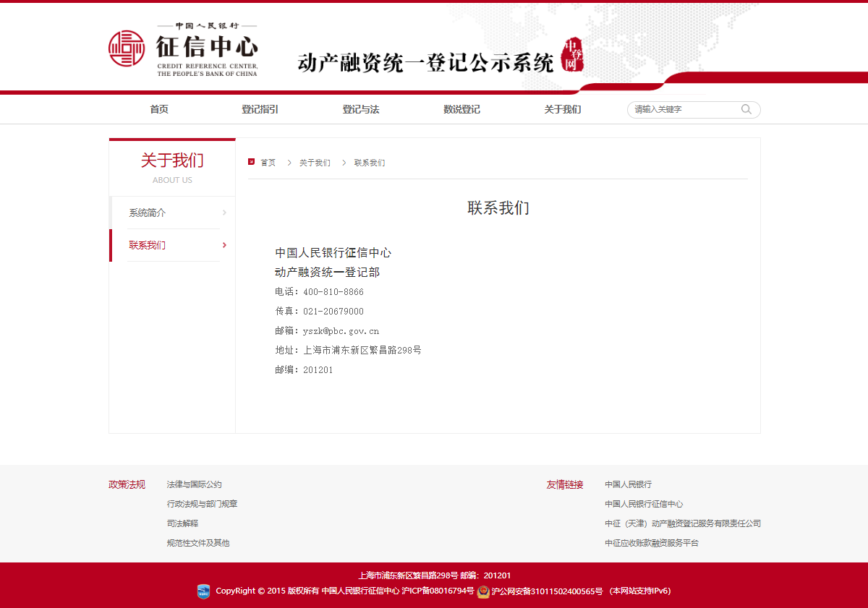Click the fax number 021-20679000

tap(333, 312)
